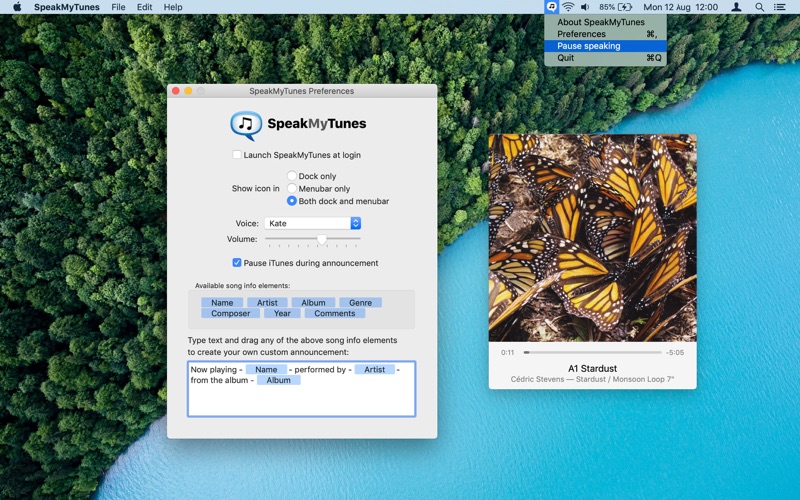Open the Apple menu

tap(17, 7)
